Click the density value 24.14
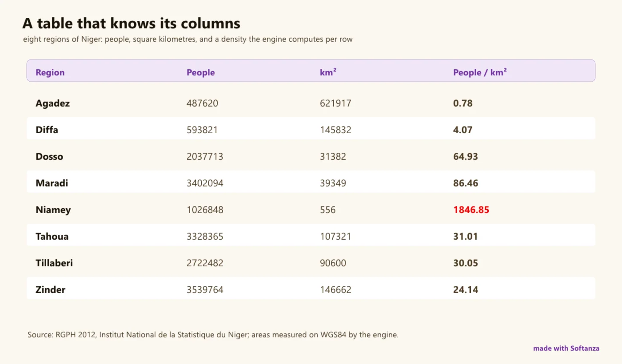Image resolution: width=622 pixels, height=364 pixels. [466, 290]
